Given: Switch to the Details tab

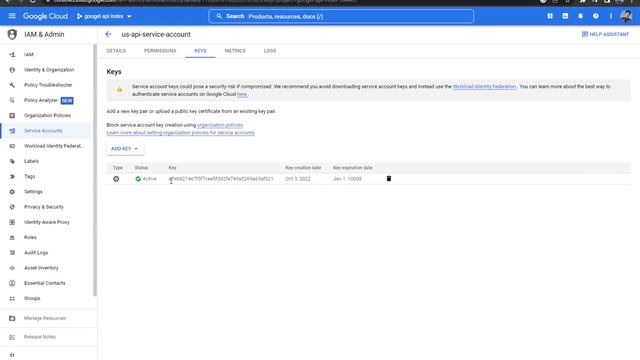Looking at the screenshot, I should tap(116, 51).
